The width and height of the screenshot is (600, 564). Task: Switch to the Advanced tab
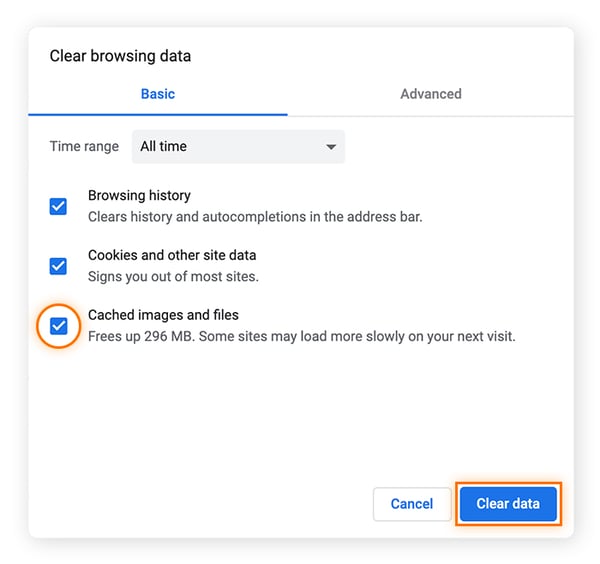click(x=430, y=94)
